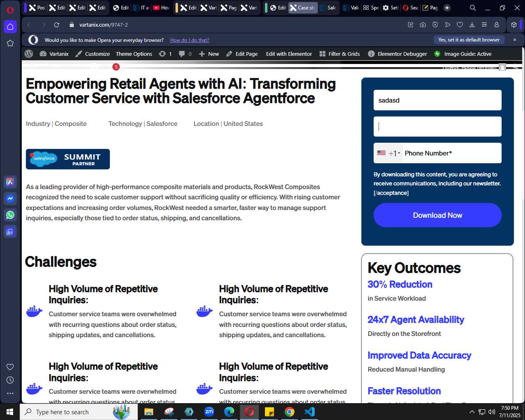The image size is (525, 420).
Task: Focus the field containing 'sadasd'
Action: point(438,100)
